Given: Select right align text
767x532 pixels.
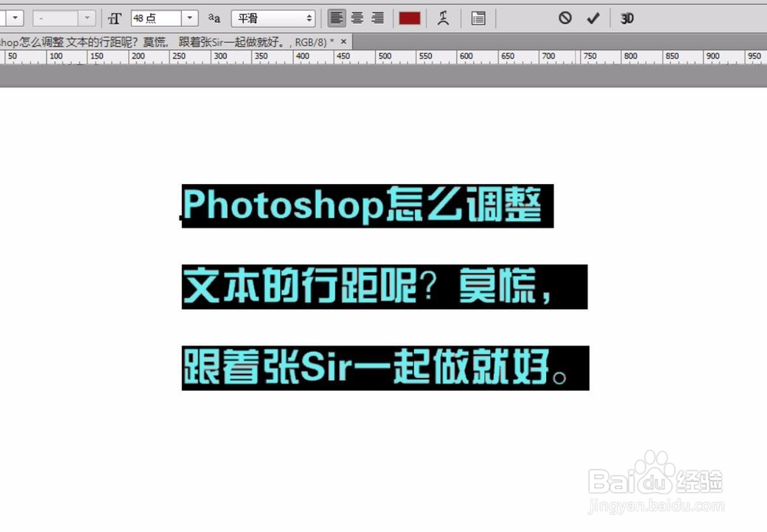Looking at the screenshot, I should (377, 18).
